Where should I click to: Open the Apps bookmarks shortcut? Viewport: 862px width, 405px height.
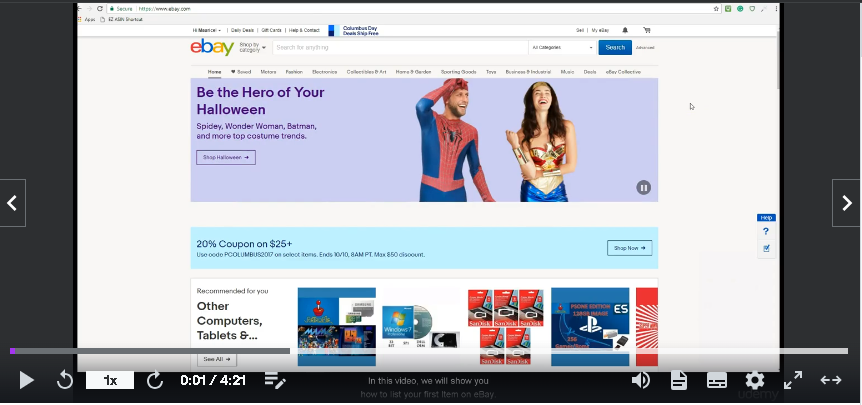coord(87,19)
